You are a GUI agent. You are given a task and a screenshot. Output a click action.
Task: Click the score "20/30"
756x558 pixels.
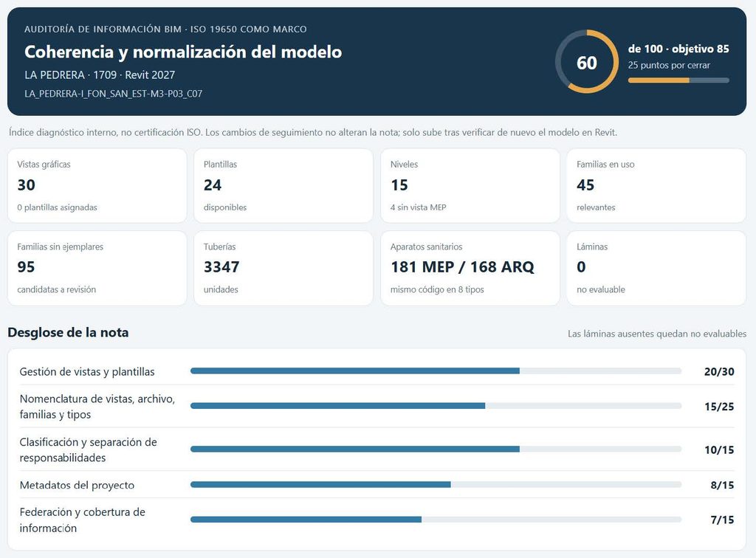719,371
